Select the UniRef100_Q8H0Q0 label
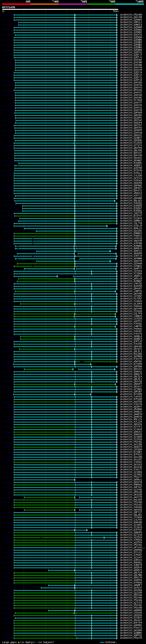Screen dimensions: 146x644 [x=131, y=115]
